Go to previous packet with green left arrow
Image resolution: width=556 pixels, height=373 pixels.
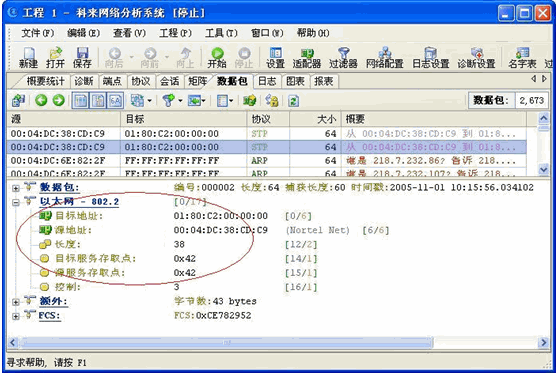[41, 100]
